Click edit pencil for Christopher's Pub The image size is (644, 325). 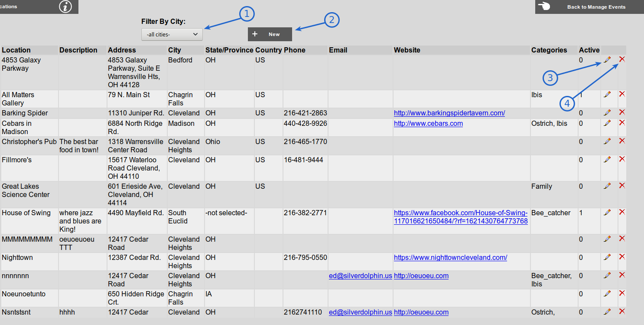pos(607,141)
